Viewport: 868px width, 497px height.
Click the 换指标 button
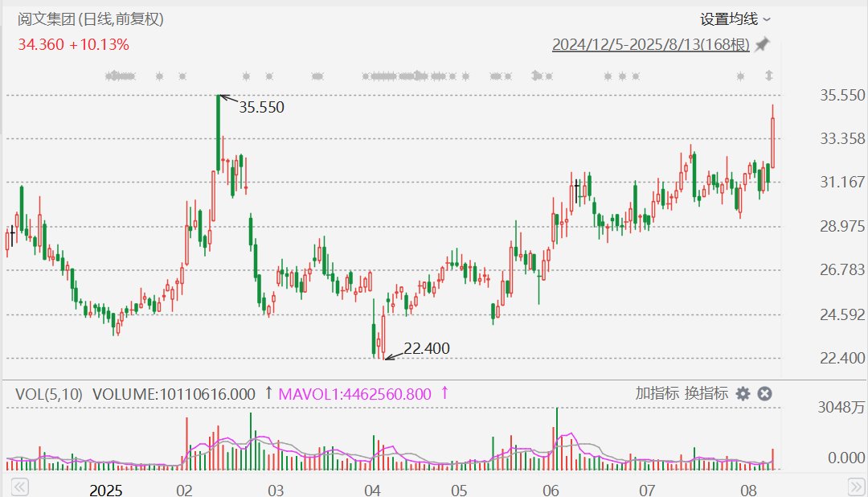pos(706,393)
